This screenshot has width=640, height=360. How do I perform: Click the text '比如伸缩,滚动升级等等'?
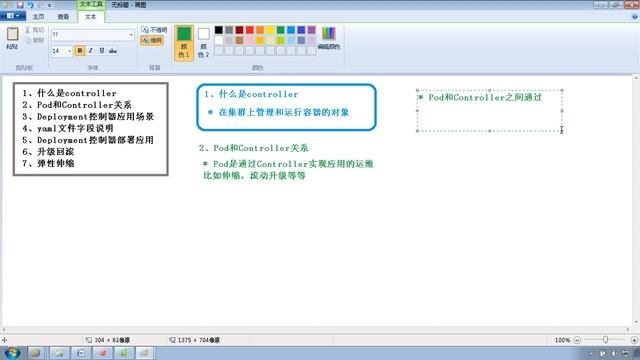click(254, 176)
